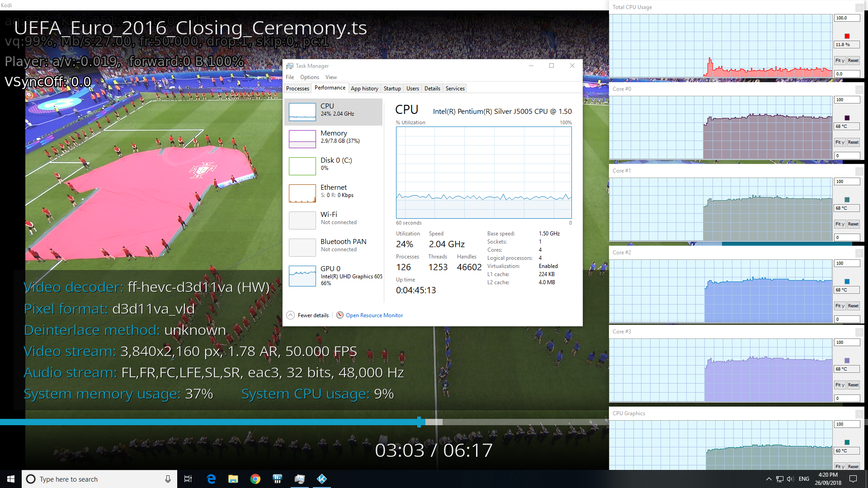This screenshot has height=488, width=868.
Task: Click the network status tray icon
Action: click(x=780, y=479)
